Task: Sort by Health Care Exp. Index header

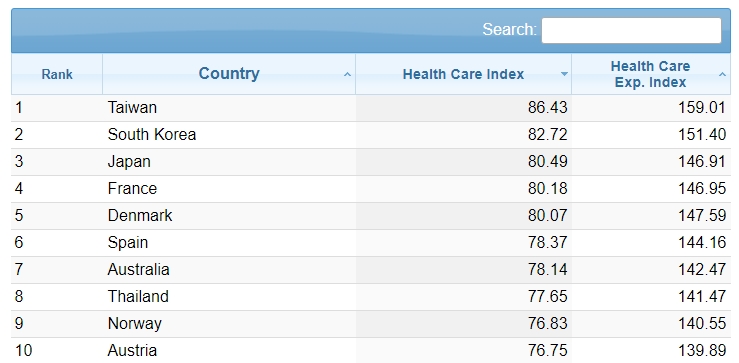Action: point(650,74)
